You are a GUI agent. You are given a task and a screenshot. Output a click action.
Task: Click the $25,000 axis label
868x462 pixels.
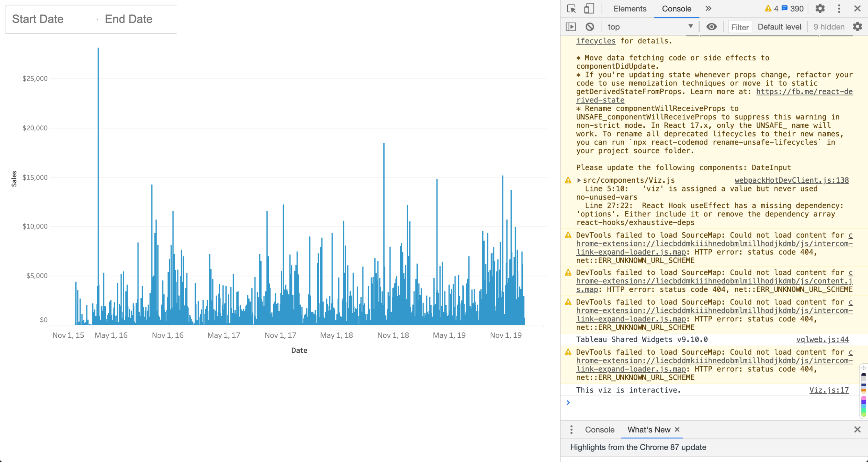(35, 79)
